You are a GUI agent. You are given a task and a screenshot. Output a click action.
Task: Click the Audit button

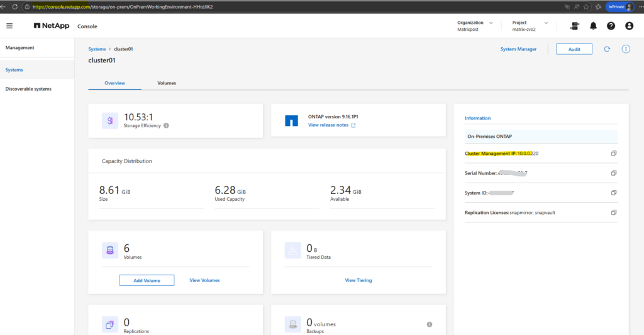coord(574,49)
